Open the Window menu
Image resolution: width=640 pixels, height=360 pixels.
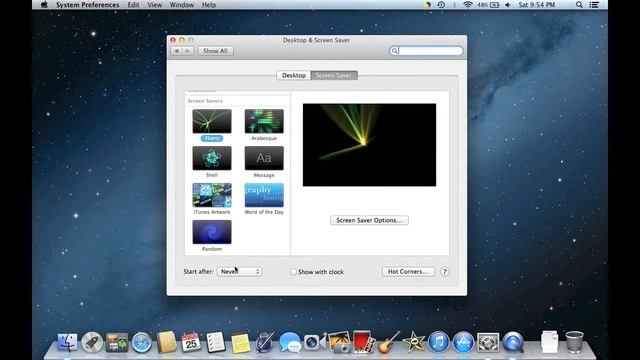pyautogui.click(x=182, y=5)
